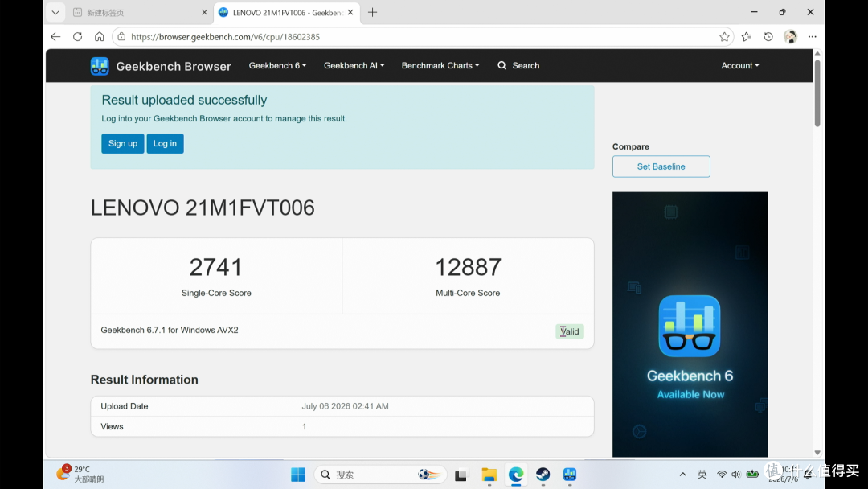Click the page vertical scrollbar thumb
The image size is (868, 489).
pyautogui.click(x=817, y=92)
